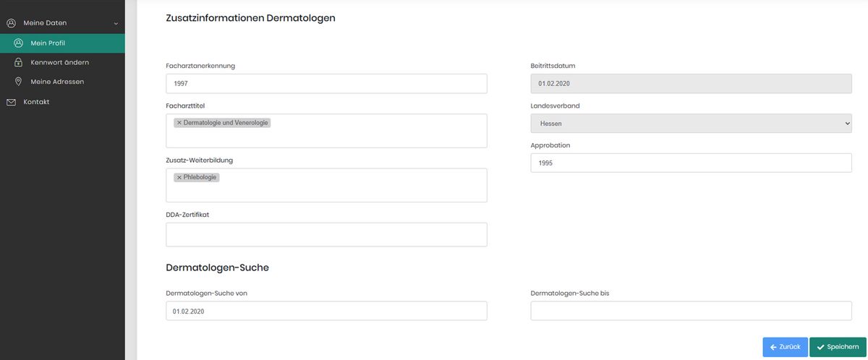The height and width of the screenshot is (360, 868).
Task: Collapse the Meine Daten menu chevron
Action: [116, 24]
